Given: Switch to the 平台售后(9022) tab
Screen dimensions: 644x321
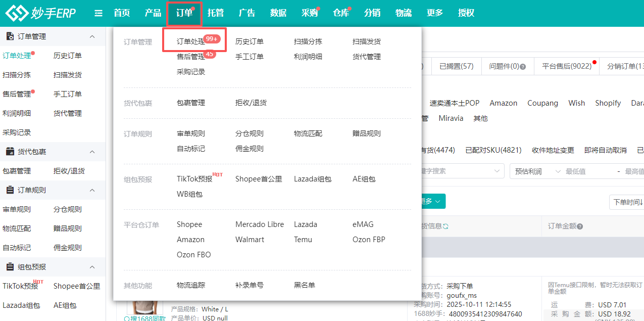Looking at the screenshot, I should pos(567,66).
